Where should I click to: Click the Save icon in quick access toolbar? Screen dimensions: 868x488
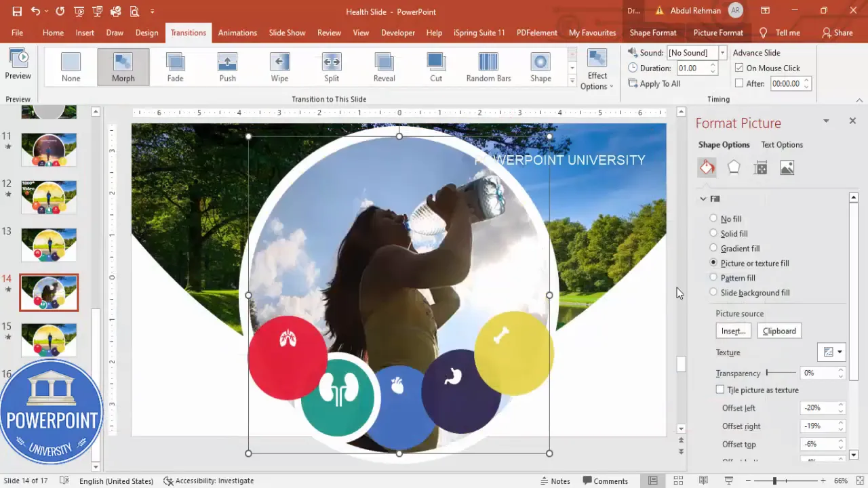(x=17, y=12)
